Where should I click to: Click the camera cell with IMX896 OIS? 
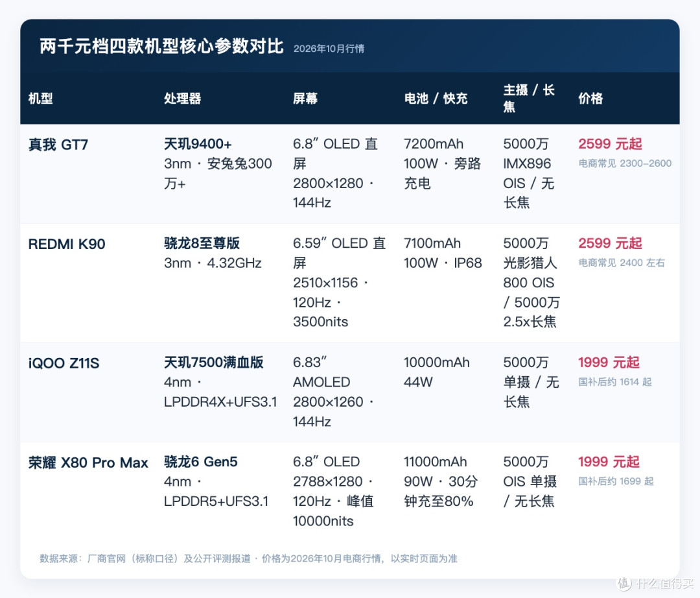(529, 173)
